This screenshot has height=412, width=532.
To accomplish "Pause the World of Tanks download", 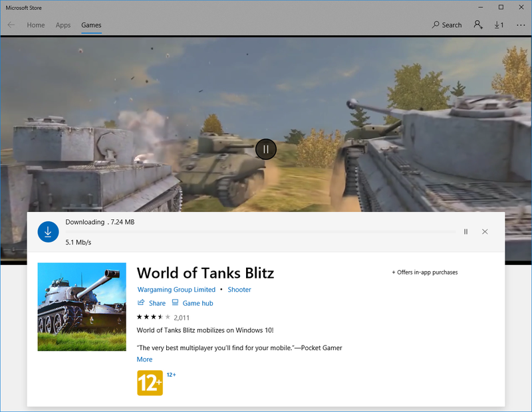I will [x=465, y=232].
